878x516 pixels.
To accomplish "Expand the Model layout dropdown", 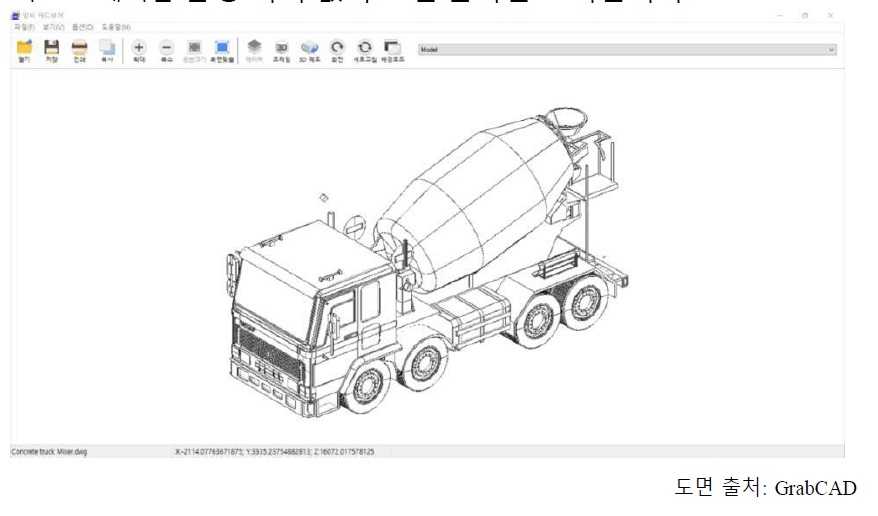I will [x=627, y=50].
